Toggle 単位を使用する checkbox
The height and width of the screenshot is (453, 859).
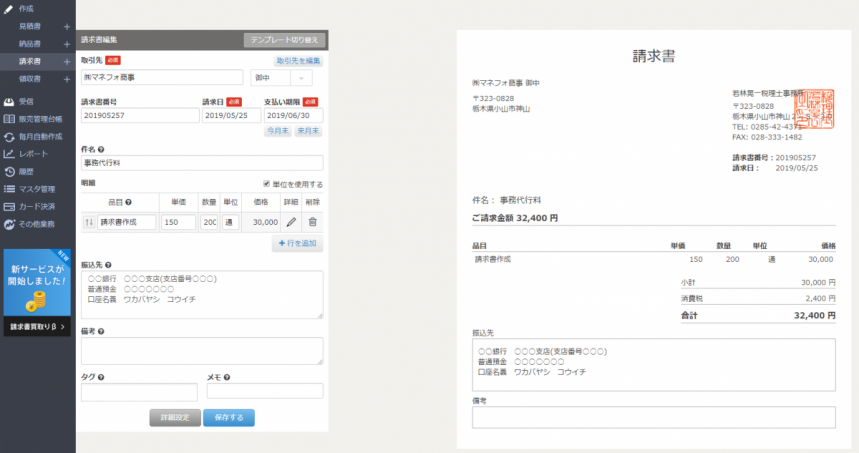click(x=266, y=184)
